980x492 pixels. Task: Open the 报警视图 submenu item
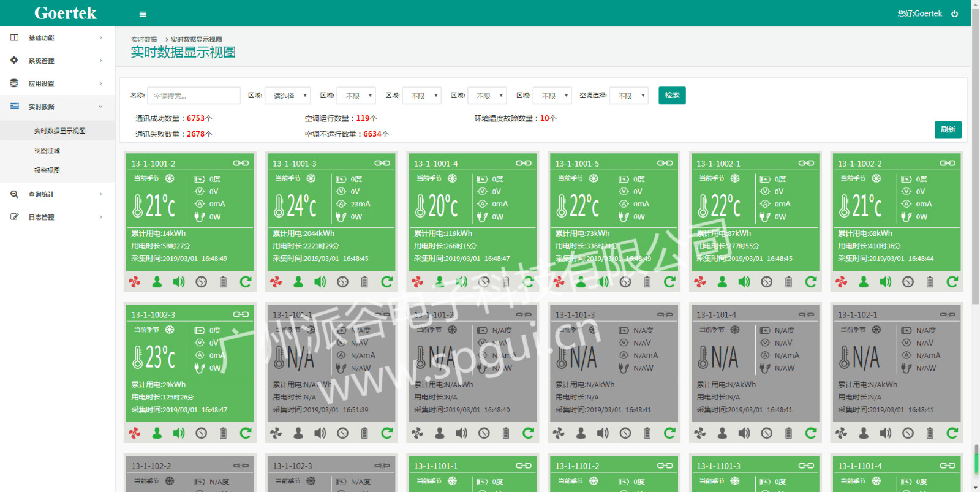[x=47, y=171]
